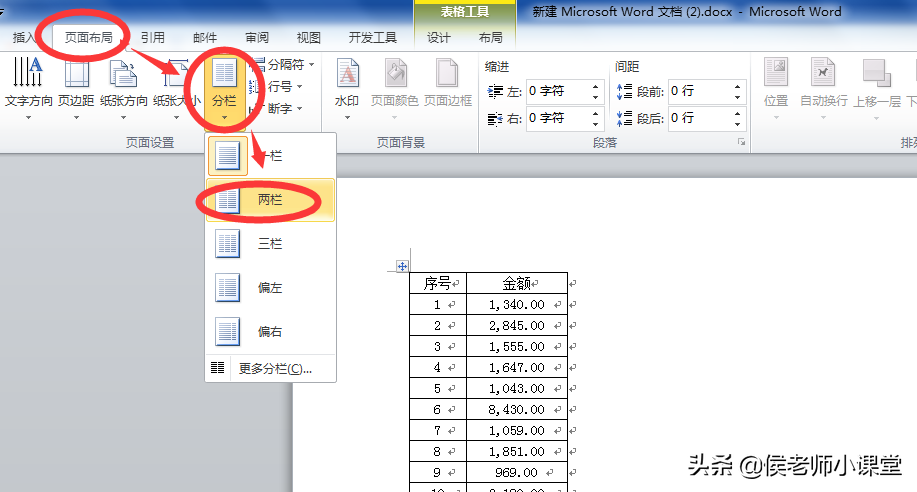Switch to the 审阅 ribbon tab

pyautogui.click(x=257, y=38)
